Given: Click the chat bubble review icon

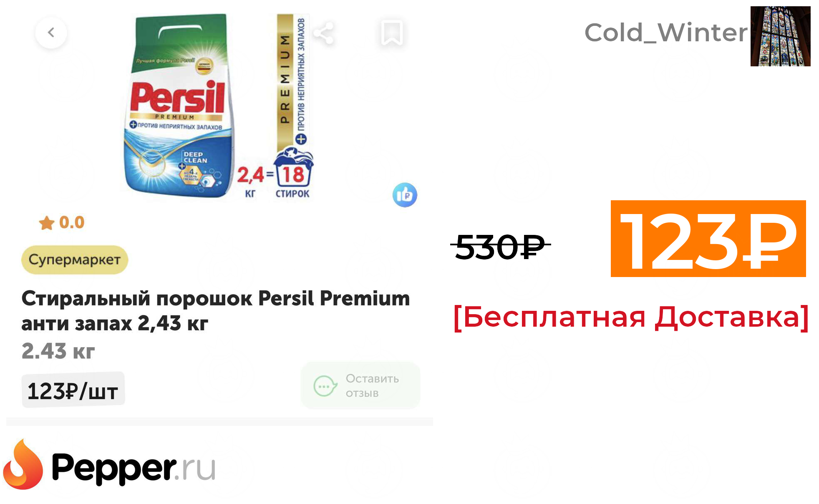Looking at the screenshot, I should tap(325, 386).
